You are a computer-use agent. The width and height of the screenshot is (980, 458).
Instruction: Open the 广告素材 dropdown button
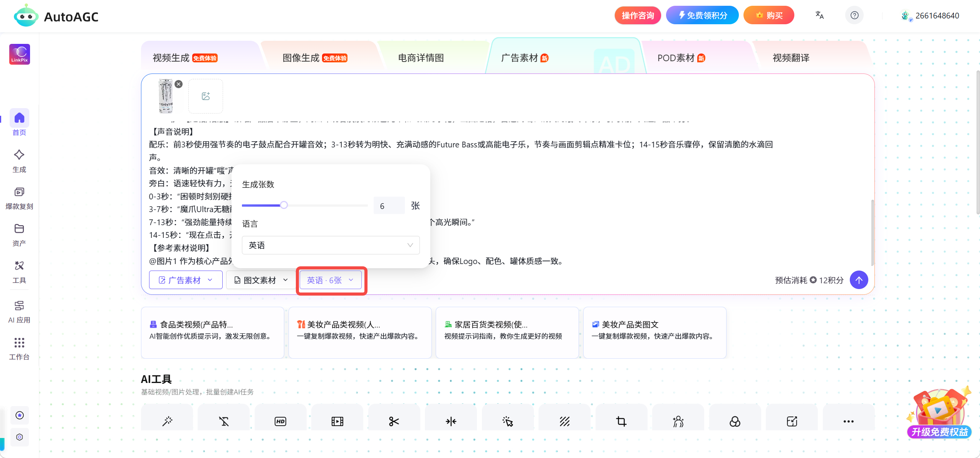[x=186, y=280]
